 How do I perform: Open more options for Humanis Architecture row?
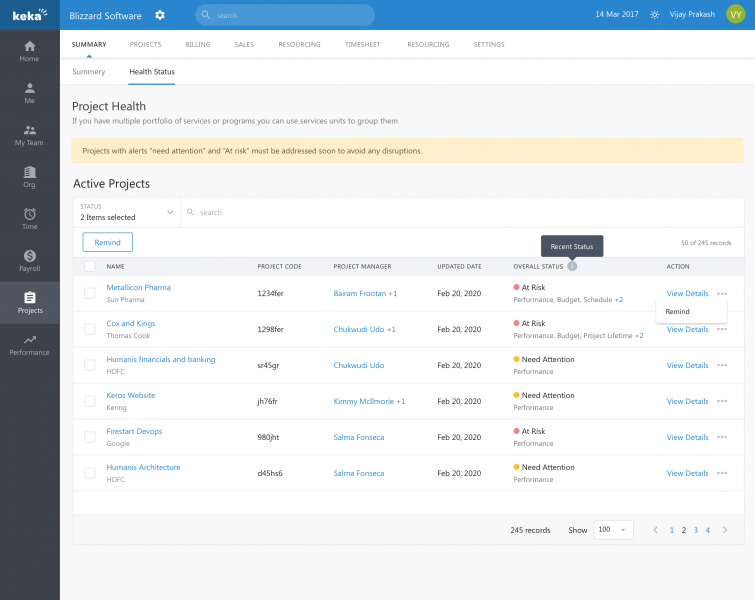pos(722,473)
